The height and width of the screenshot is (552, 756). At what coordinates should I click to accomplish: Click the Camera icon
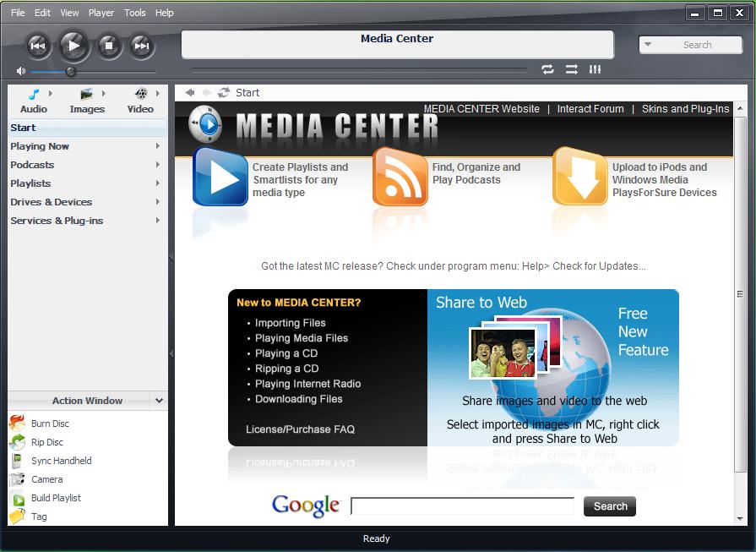[17, 479]
